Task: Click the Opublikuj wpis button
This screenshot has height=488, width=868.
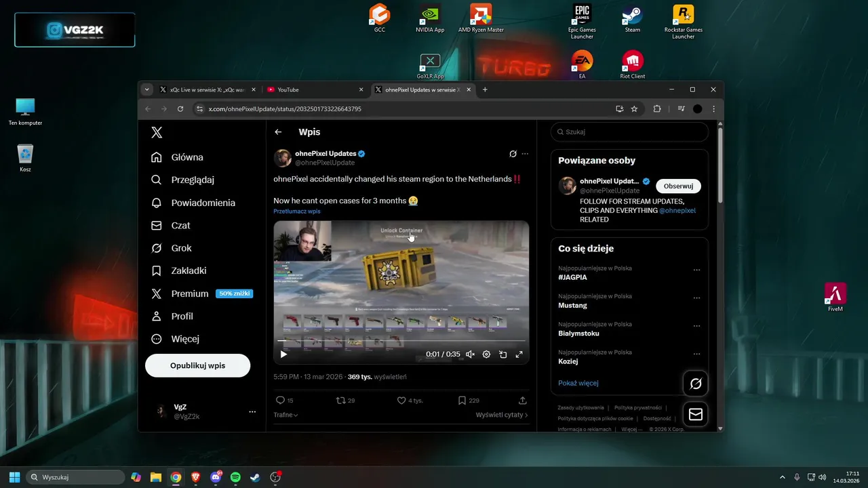Action: pyautogui.click(x=197, y=365)
